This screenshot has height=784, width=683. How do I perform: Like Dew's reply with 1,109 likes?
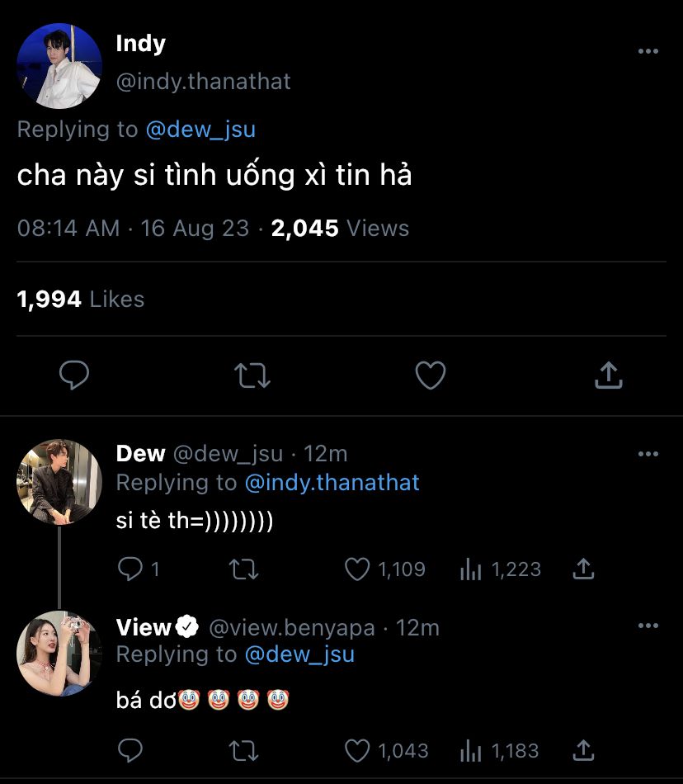(x=358, y=569)
